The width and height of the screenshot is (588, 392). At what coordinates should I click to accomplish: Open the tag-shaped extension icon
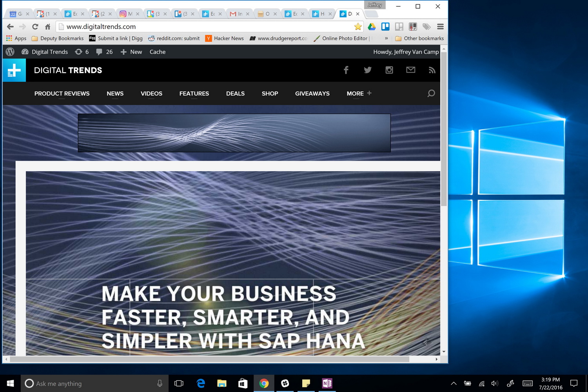[x=426, y=27]
